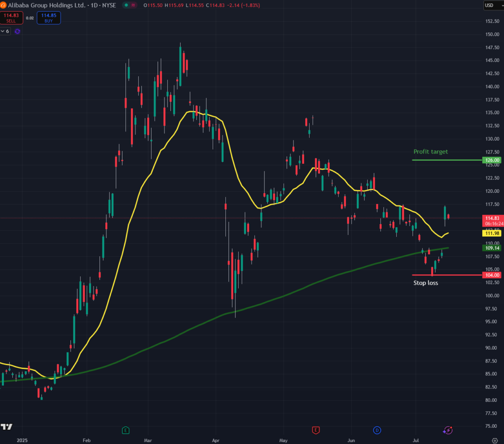Click the purple lightning icon in July

[x=448, y=430]
